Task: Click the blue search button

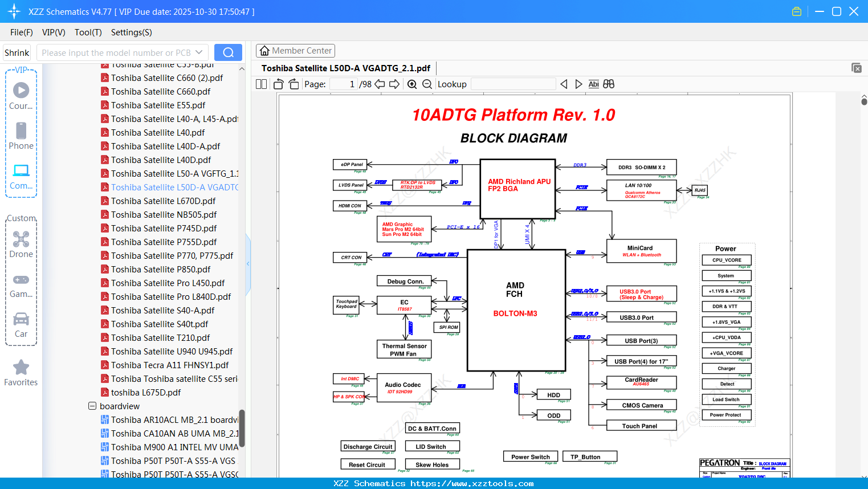Action: pos(228,52)
